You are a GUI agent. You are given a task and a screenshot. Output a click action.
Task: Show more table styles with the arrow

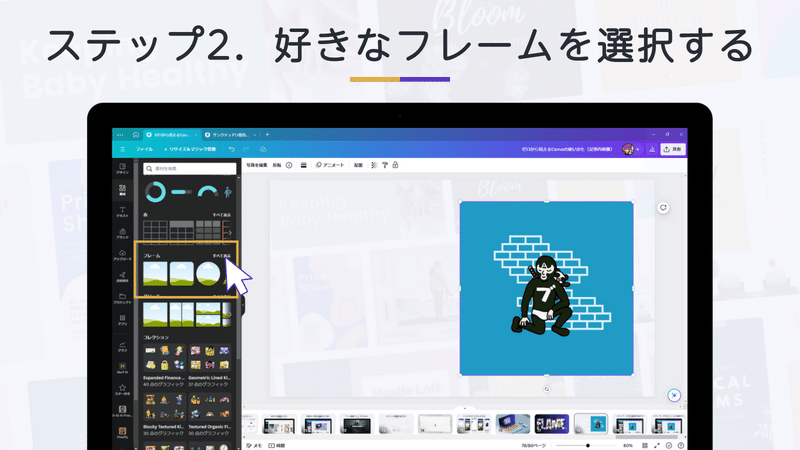[230, 233]
